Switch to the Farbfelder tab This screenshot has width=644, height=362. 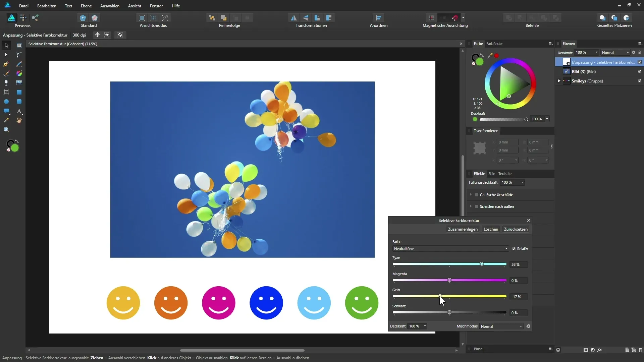tap(494, 44)
